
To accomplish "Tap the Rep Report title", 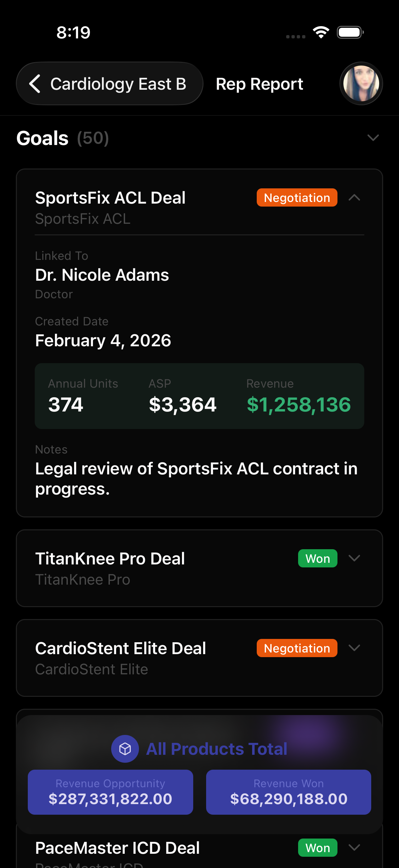I will (x=259, y=84).
